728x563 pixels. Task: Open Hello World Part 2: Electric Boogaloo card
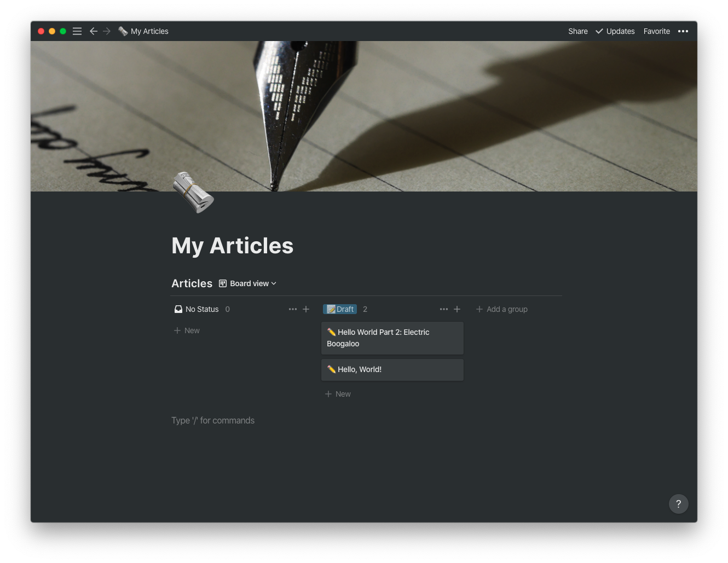(x=392, y=338)
